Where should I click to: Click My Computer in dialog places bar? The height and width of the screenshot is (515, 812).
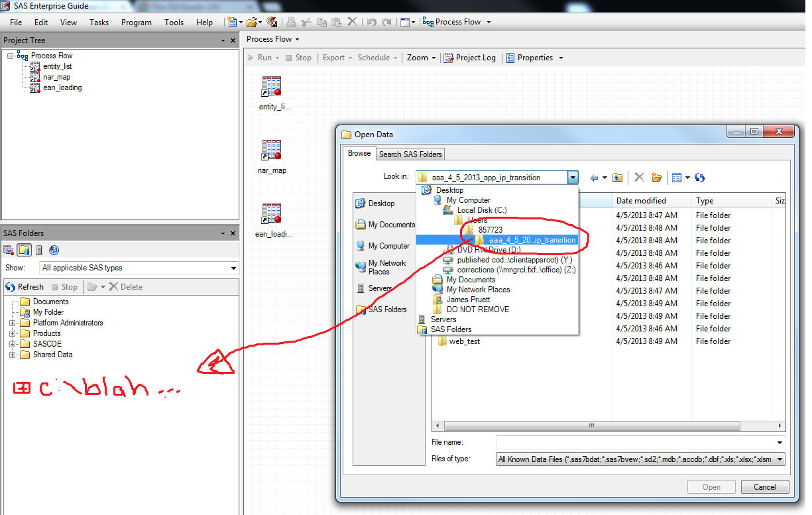coord(382,246)
